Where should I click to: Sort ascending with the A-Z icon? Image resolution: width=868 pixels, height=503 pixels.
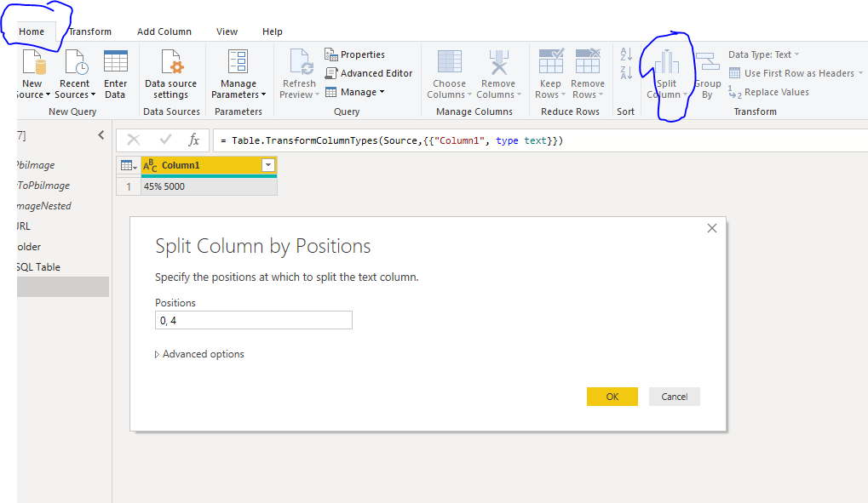[626, 54]
